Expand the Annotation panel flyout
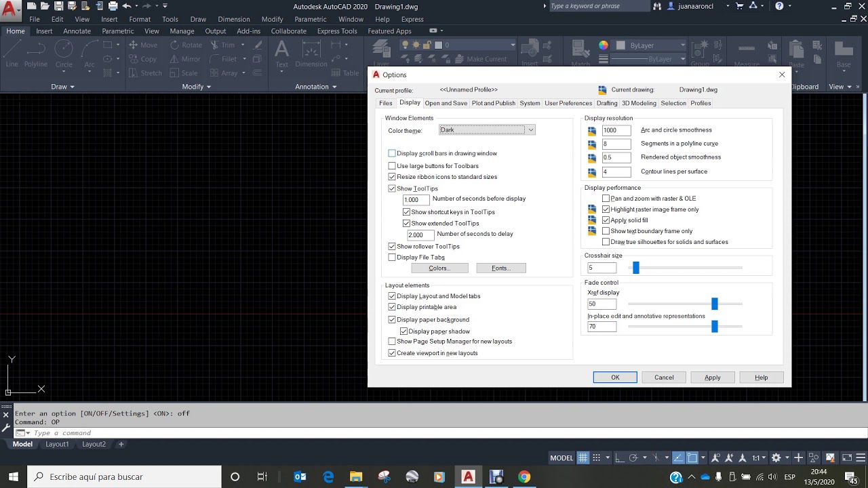The image size is (868, 488). click(316, 87)
